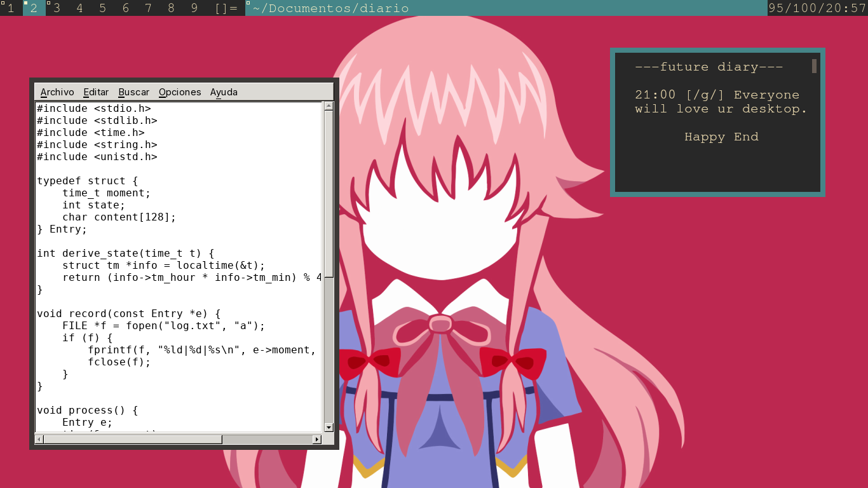
Task: Click the '#include <unistd.h>' line
Action: tap(97, 157)
